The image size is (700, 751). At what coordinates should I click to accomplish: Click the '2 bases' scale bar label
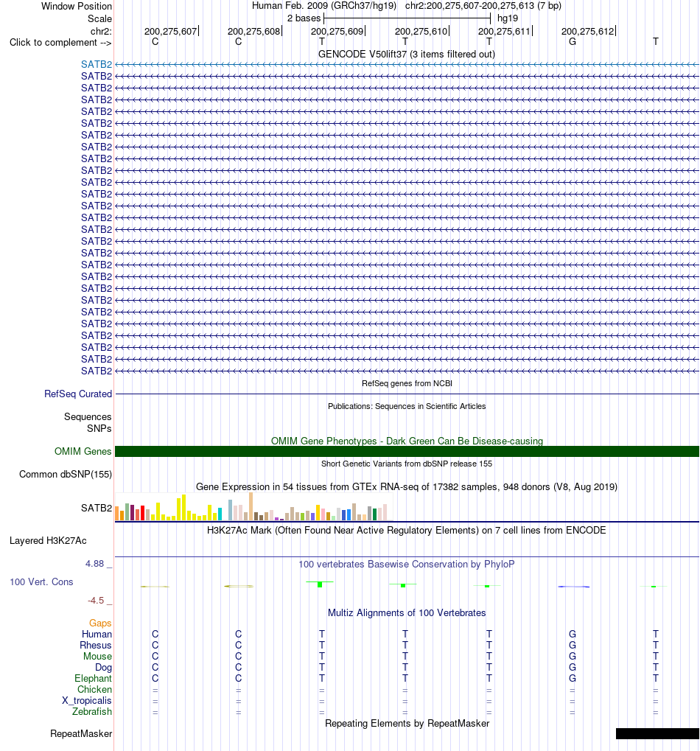pos(304,18)
